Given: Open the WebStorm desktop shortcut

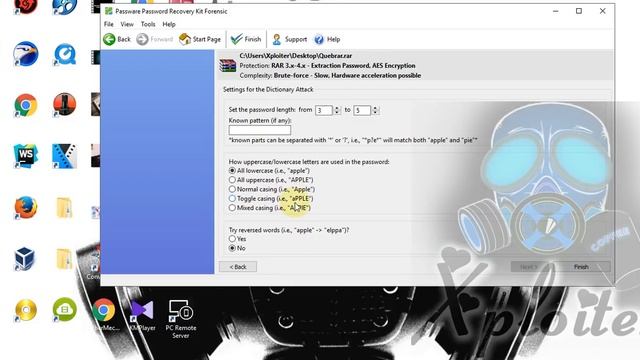Looking at the screenshot, I should pos(25,156).
